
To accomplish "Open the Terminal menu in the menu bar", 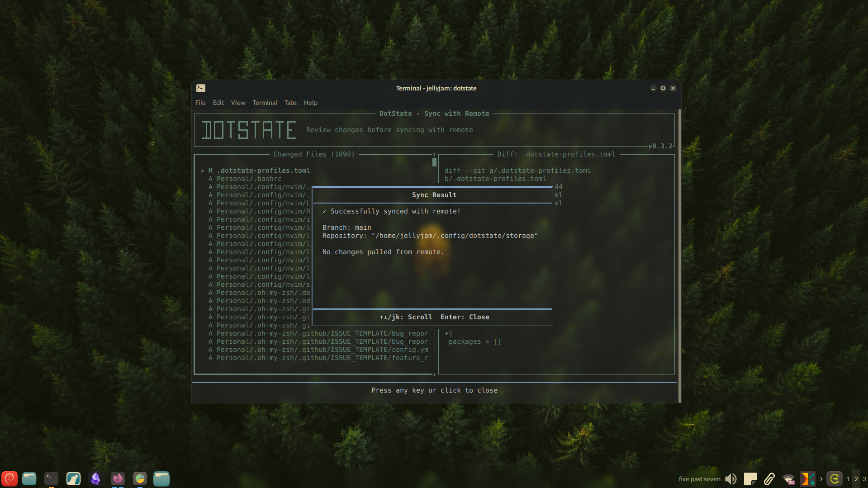I will [x=265, y=103].
